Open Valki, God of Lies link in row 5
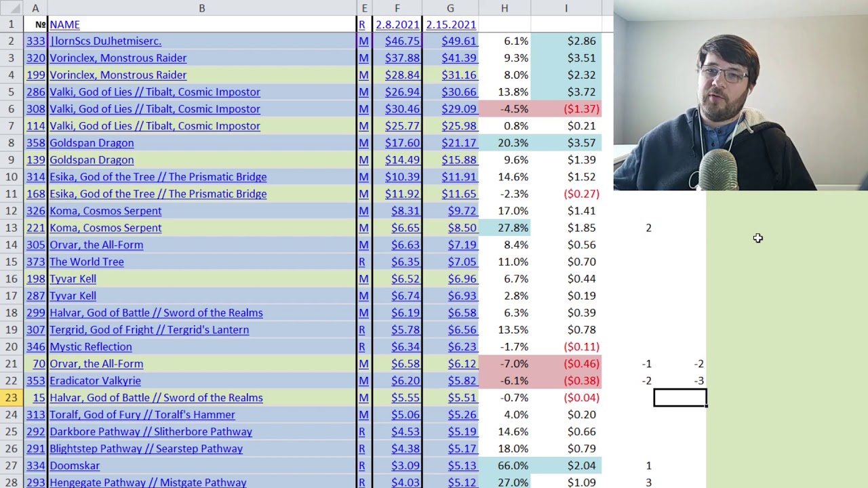The width and height of the screenshot is (868, 488). (x=155, y=92)
